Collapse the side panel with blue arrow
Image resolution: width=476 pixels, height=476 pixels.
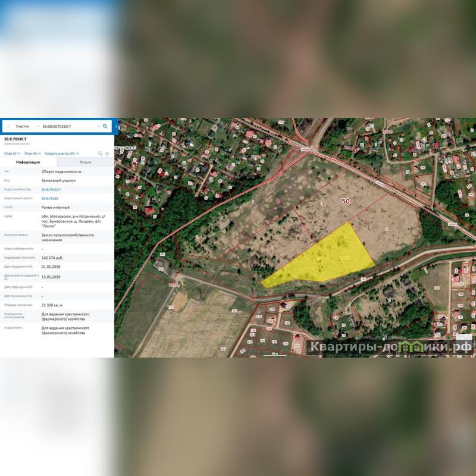(x=116, y=126)
